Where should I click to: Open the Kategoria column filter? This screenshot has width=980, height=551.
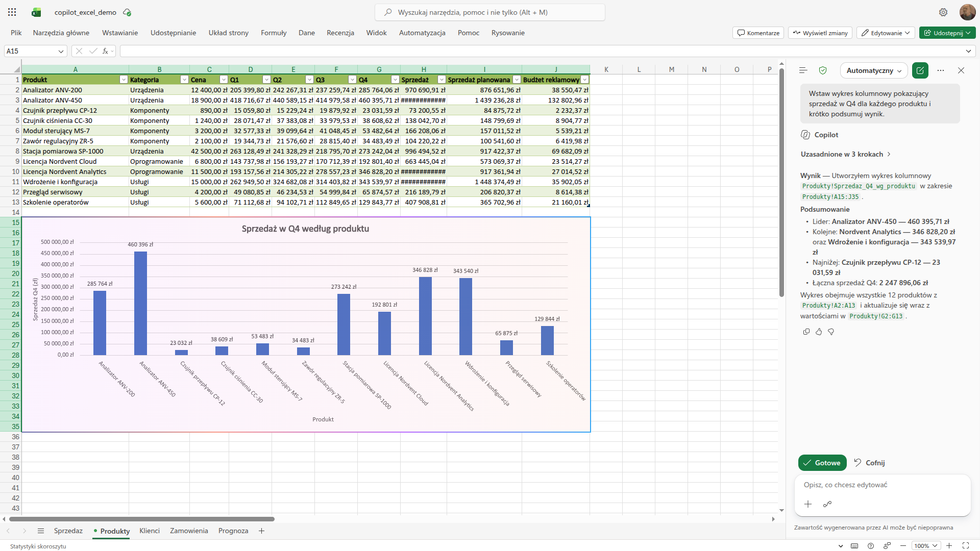click(x=184, y=80)
